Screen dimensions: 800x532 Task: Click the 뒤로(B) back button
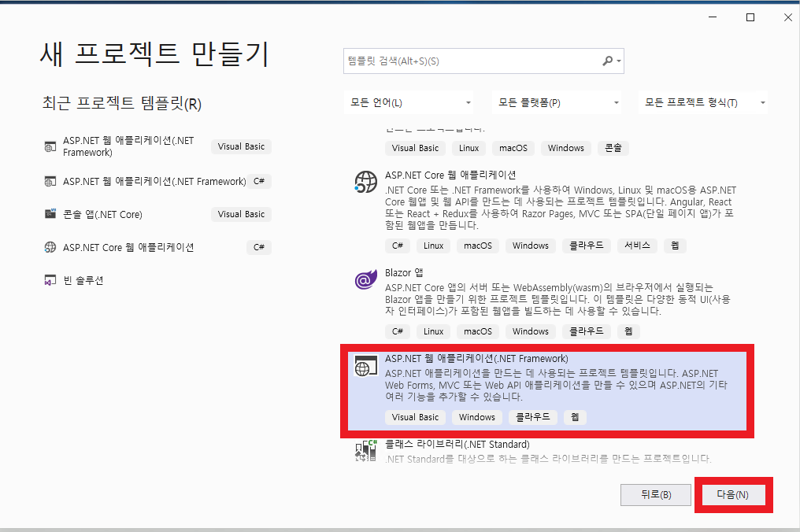coord(656,495)
